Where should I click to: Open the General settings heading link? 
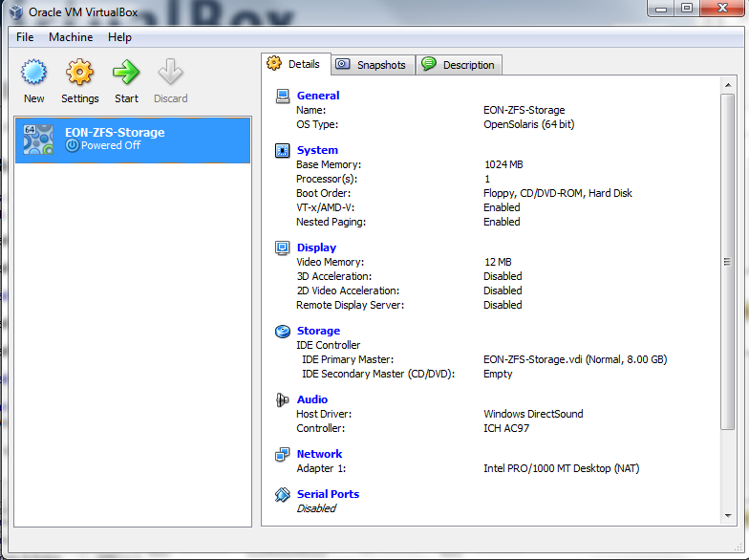318,96
